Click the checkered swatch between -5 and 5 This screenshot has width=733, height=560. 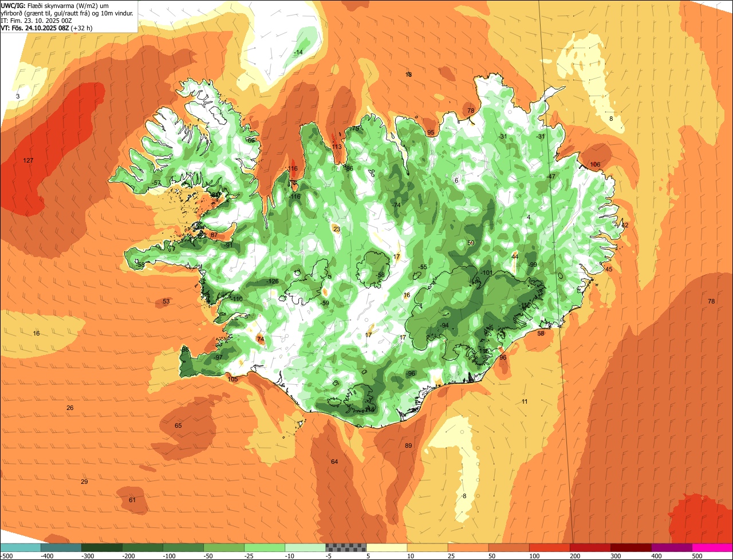[345, 547]
